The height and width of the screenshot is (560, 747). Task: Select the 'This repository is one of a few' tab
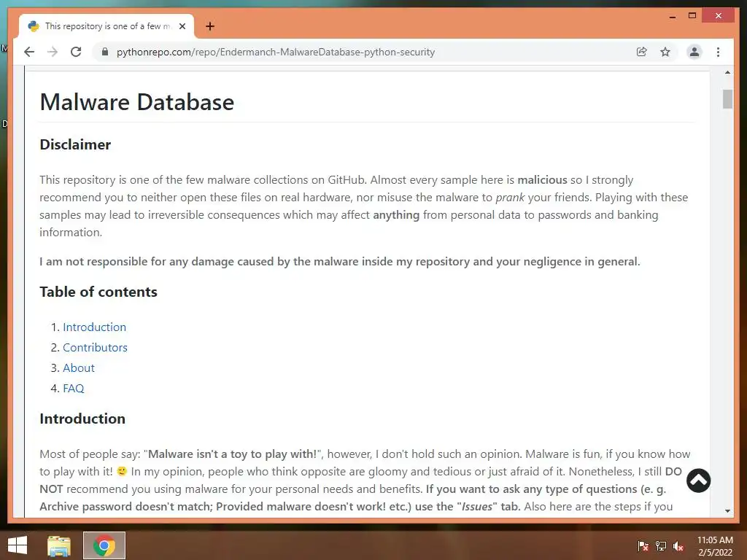[107, 26]
